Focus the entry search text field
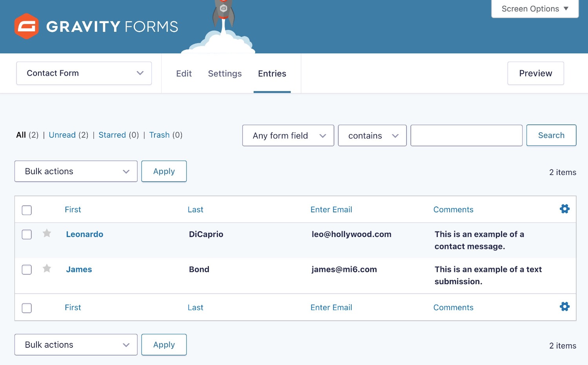The width and height of the screenshot is (588, 365). click(x=466, y=135)
